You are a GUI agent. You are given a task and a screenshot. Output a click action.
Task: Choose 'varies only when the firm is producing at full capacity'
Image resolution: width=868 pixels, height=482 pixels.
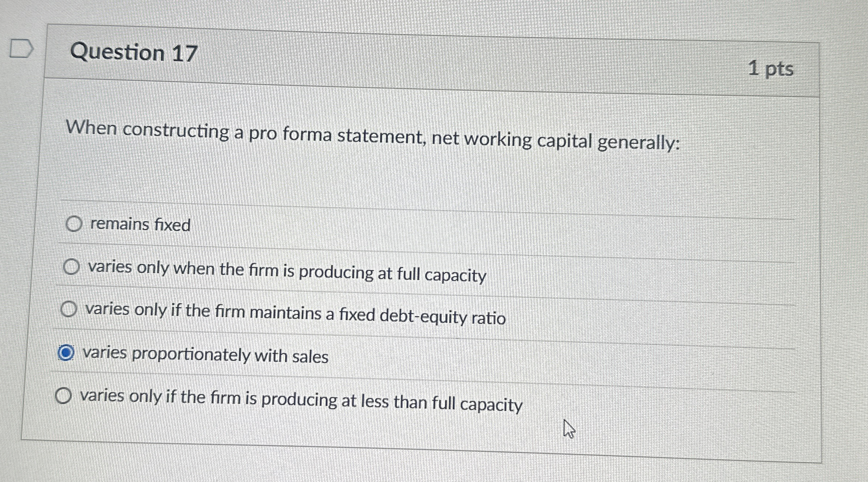(x=71, y=267)
